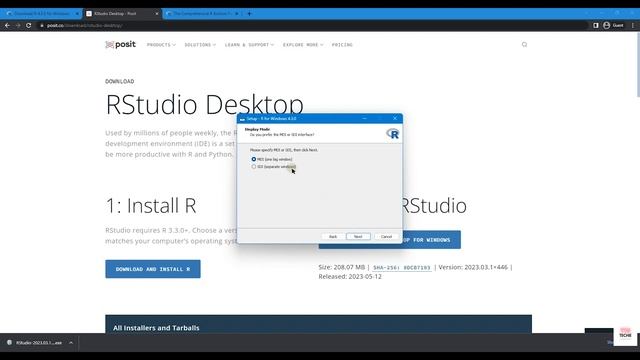The width and height of the screenshot is (640, 360).
Task: Switch to the RStudio Desktop - Posit tab
Action: click(x=122, y=13)
